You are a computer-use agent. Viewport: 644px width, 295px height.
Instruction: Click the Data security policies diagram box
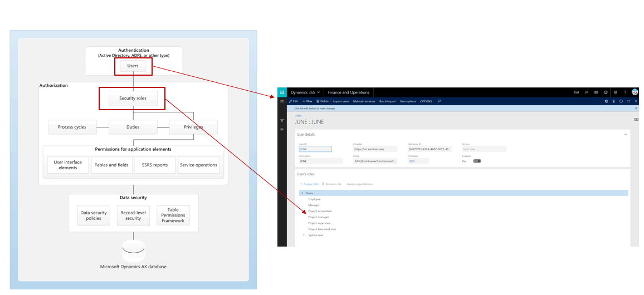(x=94, y=215)
